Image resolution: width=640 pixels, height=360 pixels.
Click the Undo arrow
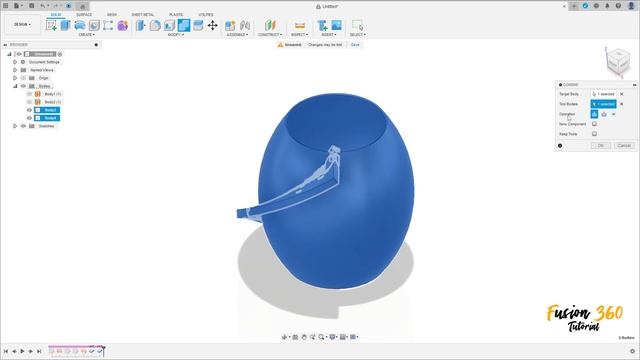42,6
